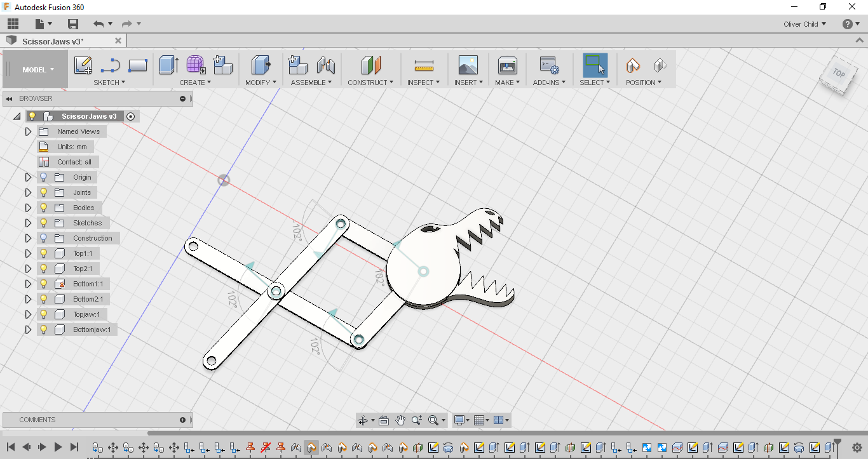Open the Oliver Child account dropdown
Viewport: 868px width, 459px height.
coord(805,24)
